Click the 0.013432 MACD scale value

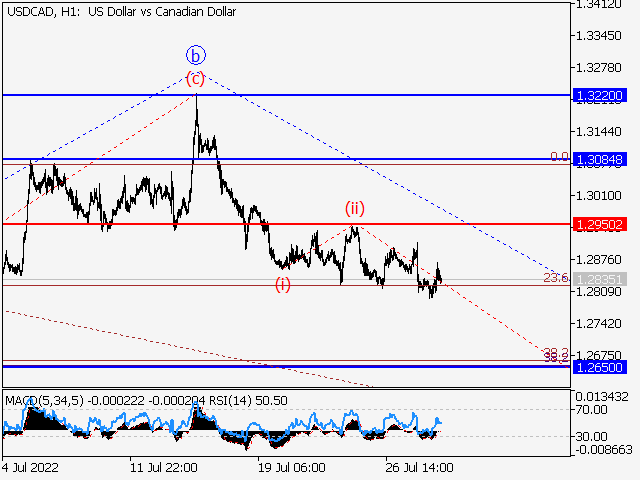602,396
